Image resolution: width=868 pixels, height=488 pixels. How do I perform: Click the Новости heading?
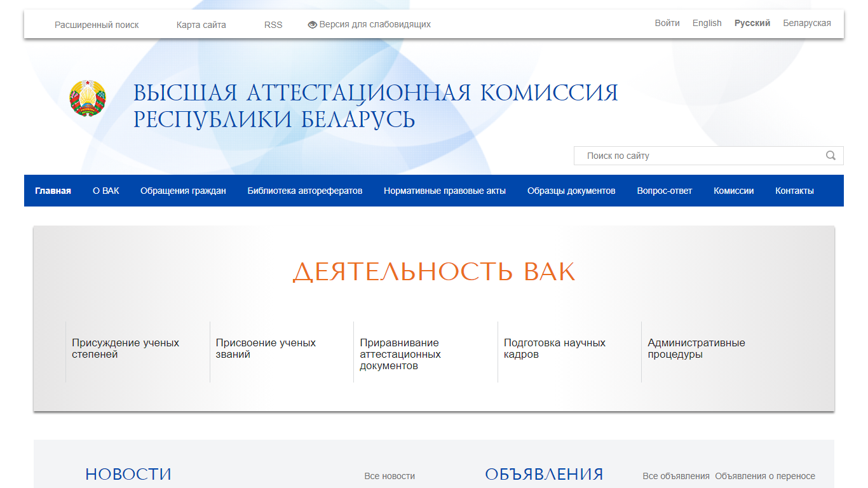128,474
